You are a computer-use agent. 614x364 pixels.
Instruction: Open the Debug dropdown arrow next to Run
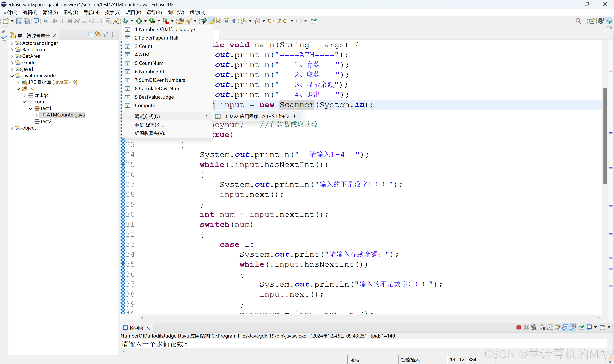(132, 21)
